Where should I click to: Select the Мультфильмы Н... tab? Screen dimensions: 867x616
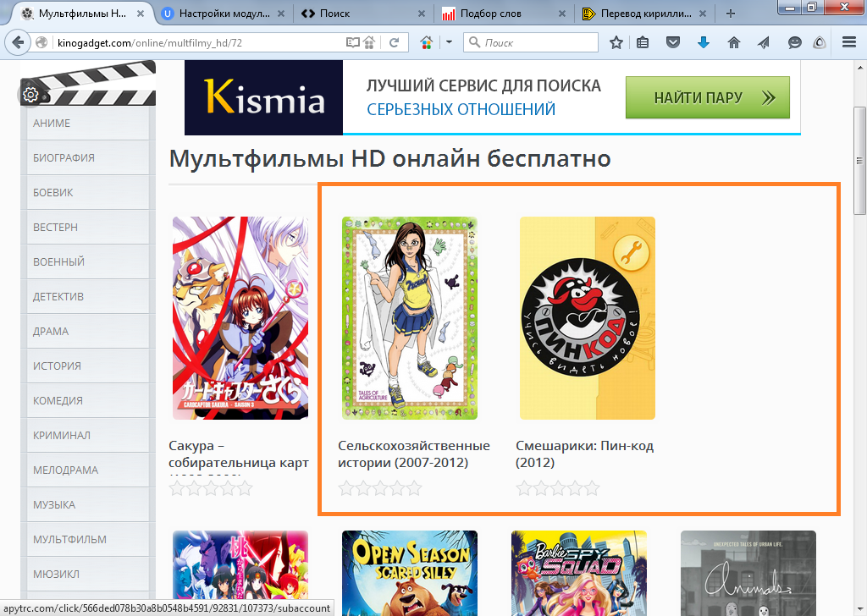pyautogui.click(x=82, y=14)
